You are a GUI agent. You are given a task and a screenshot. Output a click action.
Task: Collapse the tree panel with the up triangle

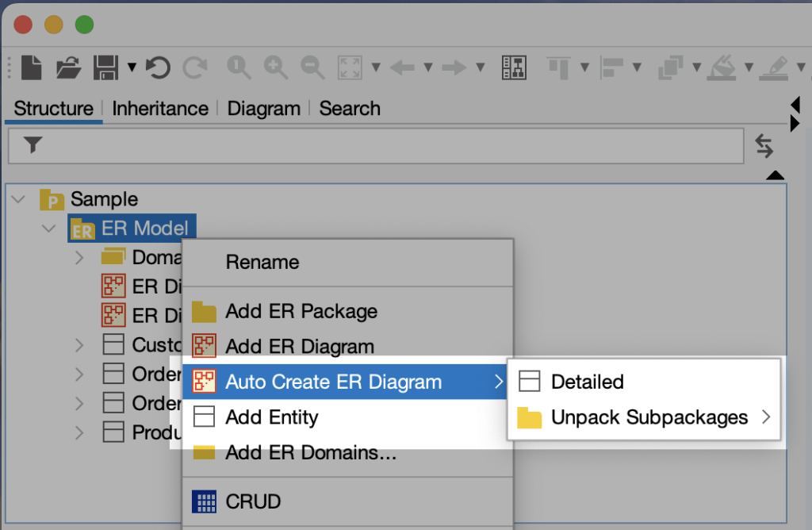pyautogui.click(x=775, y=175)
